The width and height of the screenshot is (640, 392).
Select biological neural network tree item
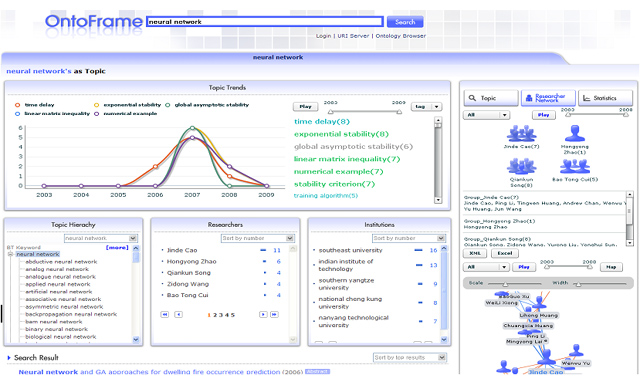click(x=61, y=336)
